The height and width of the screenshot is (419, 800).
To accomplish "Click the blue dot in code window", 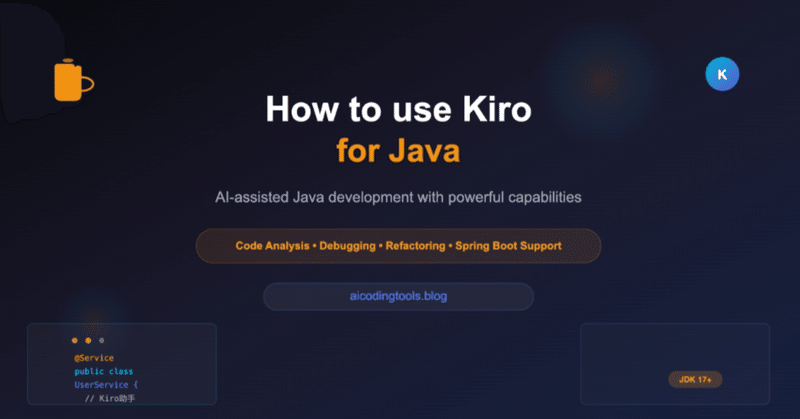I will tap(102, 340).
